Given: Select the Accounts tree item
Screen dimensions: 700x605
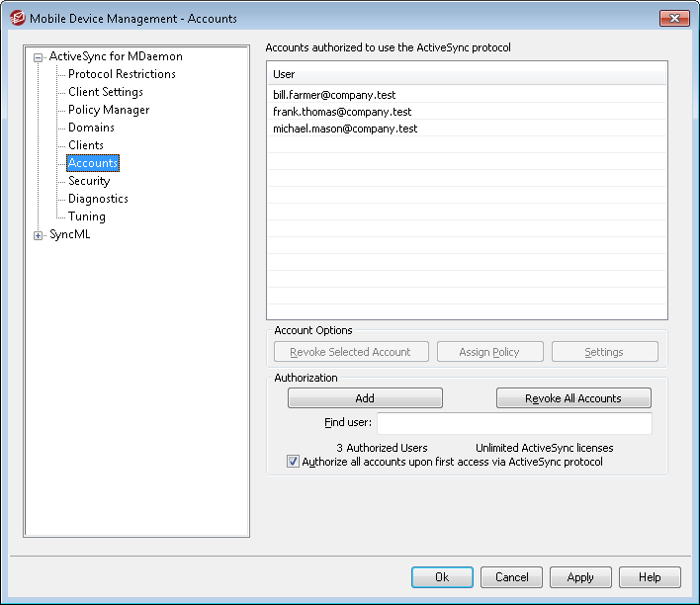Looking at the screenshot, I should pyautogui.click(x=93, y=163).
